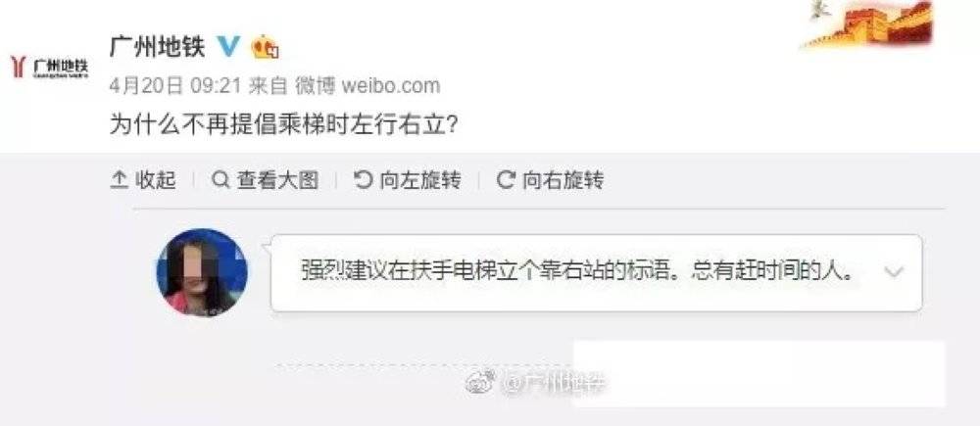
Task: Click the Weibo eye logo watermark
Action: [481, 381]
